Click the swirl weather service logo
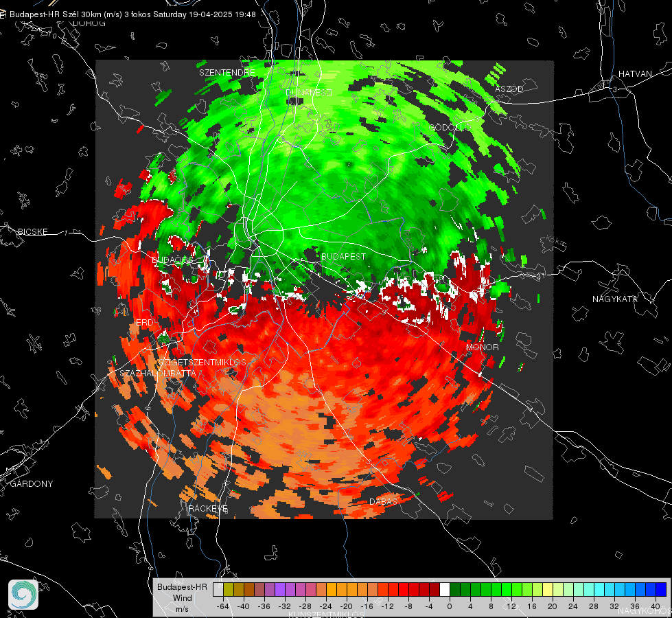The image size is (672, 618). click(x=23, y=595)
